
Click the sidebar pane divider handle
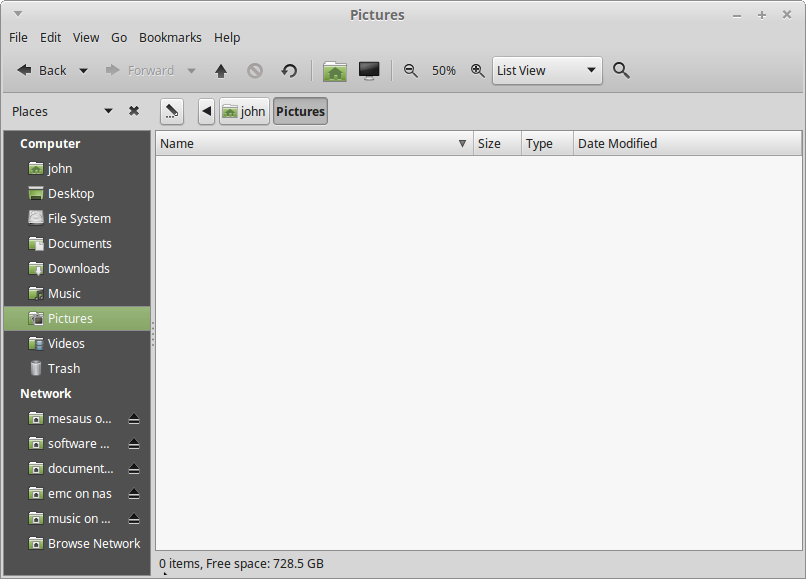153,334
